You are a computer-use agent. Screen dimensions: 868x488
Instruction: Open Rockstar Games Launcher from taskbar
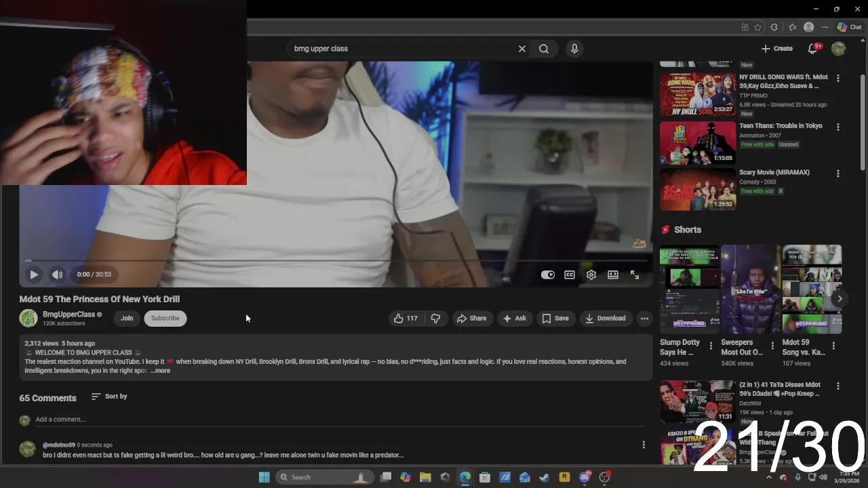click(564, 477)
